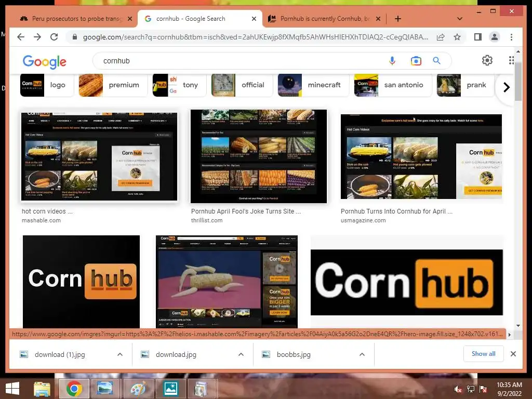Open the corn cob figure site screenshot thumbnail

(227, 281)
